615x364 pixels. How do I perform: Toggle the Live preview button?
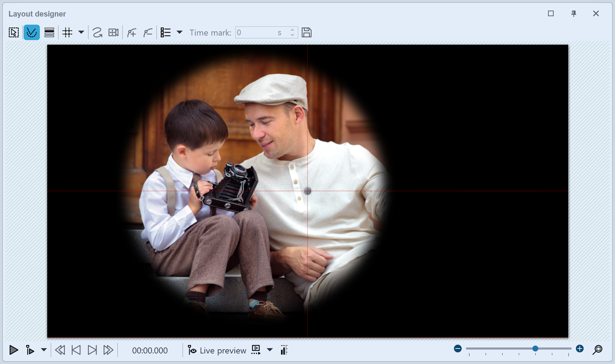click(217, 351)
